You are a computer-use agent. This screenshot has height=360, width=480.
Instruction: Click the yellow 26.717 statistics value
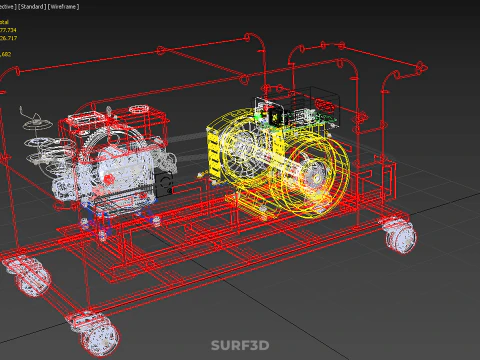(8, 38)
